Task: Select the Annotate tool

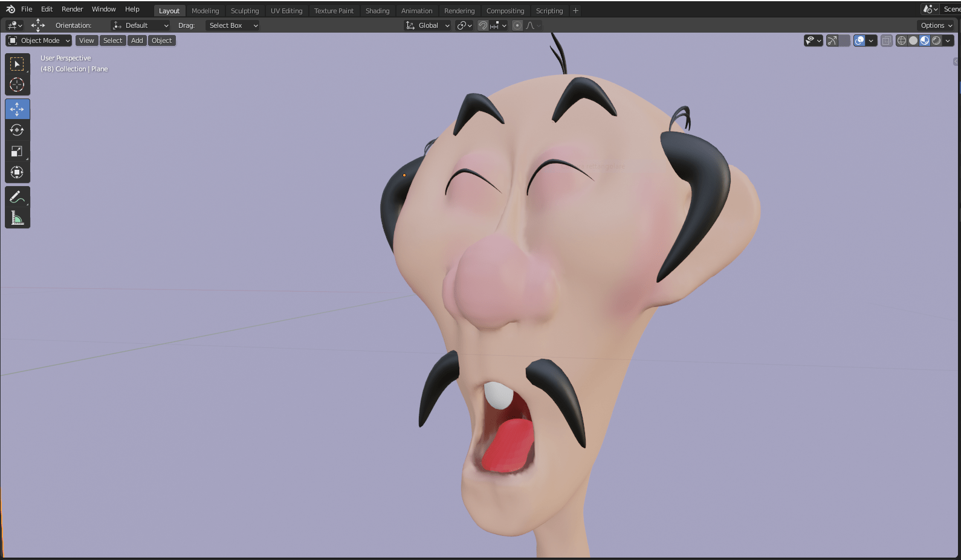Action: click(17, 197)
